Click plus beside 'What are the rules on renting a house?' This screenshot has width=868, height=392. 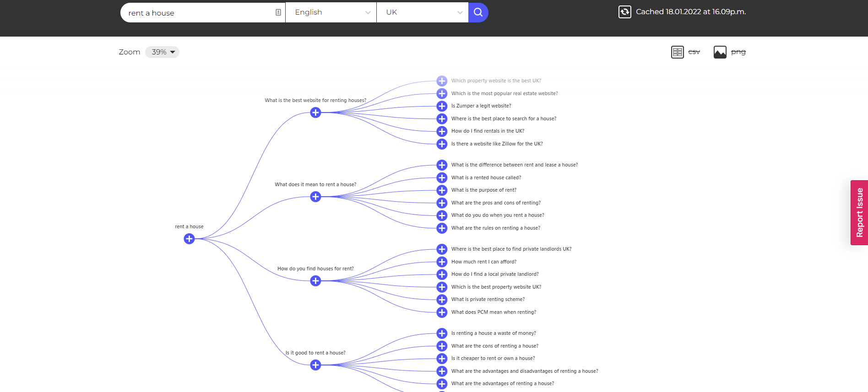pyautogui.click(x=442, y=228)
